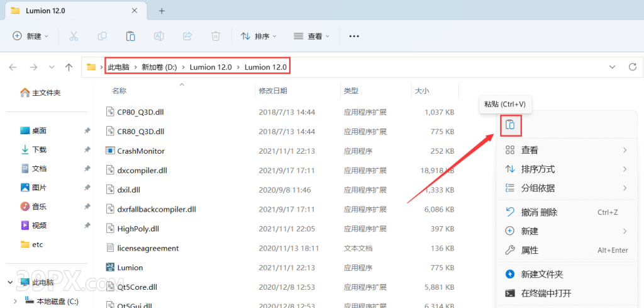Click 新加卷 (D:) in the address breadcrumb
This screenshot has height=308, width=644.
pyautogui.click(x=159, y=67)
